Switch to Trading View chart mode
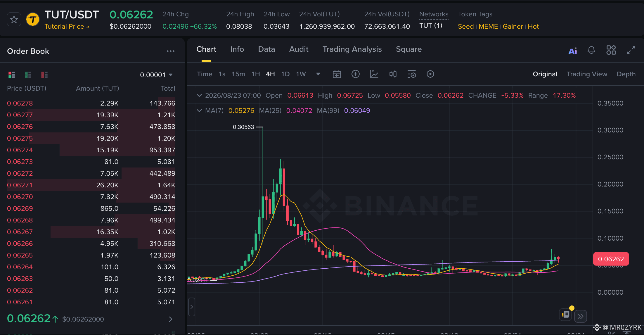Viewport: 644px width, 335px height. point(587,74)
